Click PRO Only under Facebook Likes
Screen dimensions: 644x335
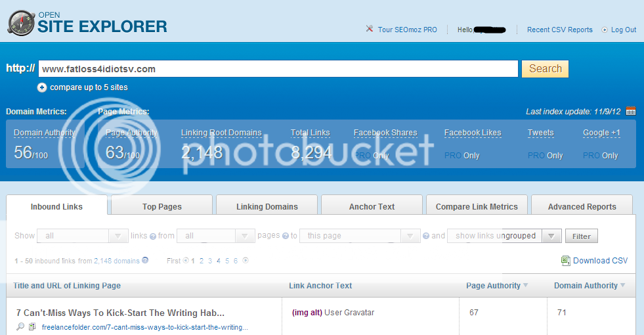pos(462,156)
